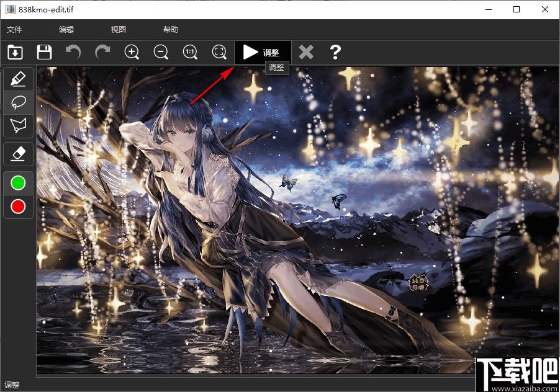560x392 pixels.
Task: Open the 文件 menu
Action: (14, 30)
